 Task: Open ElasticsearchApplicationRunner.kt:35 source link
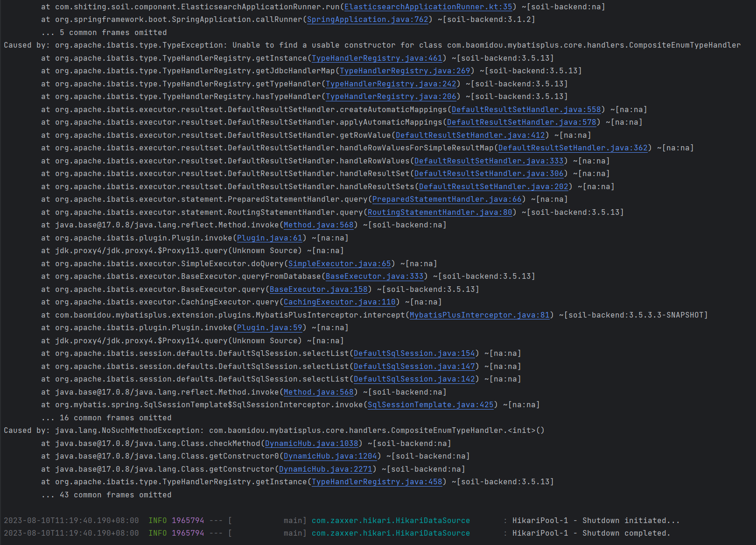[x=428, y=7]
